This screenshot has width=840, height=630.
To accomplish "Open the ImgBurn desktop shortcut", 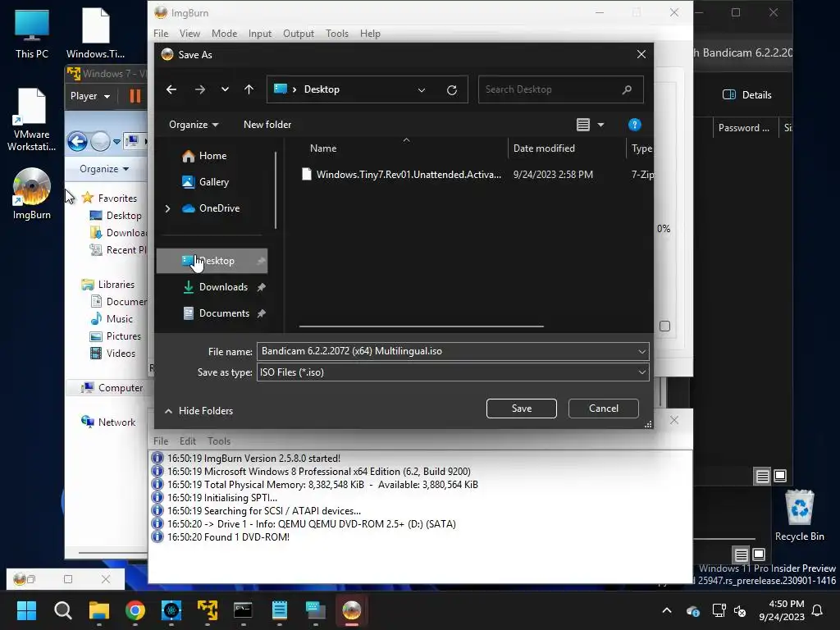I will click(32, 194).
